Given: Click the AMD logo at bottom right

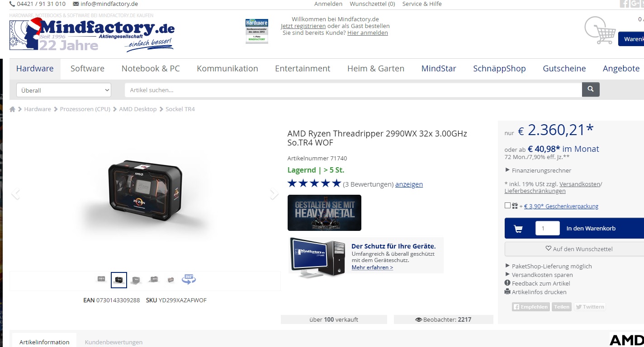Looking at the screenshot, I should tap(626, 340).
